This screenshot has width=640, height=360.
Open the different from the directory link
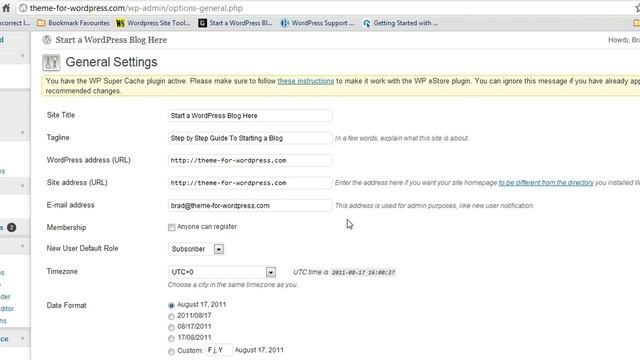[546, 183]
